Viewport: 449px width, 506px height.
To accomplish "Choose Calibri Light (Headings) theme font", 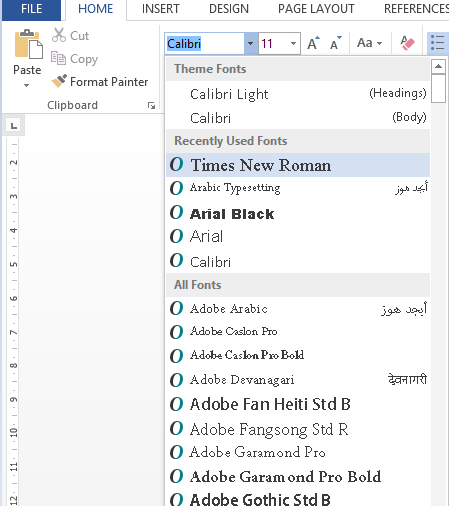I will coord(298,94).
